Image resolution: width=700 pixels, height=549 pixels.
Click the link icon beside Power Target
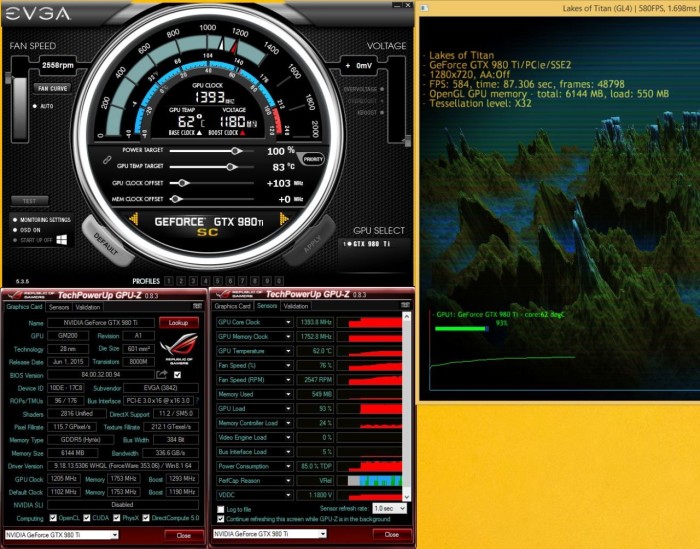107,159
